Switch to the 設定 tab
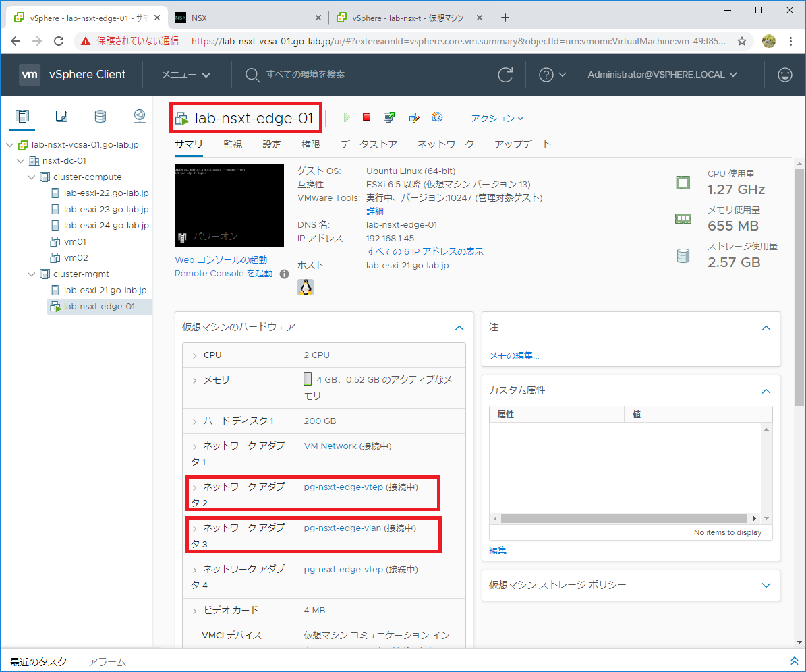This screenshot has width=806, height=672. 271,144
